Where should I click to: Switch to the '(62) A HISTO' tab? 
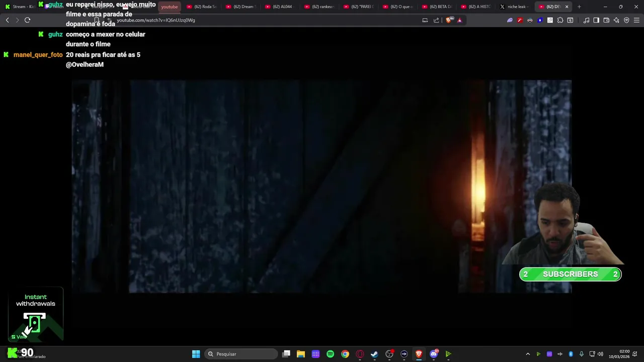[x=476, y=7]
